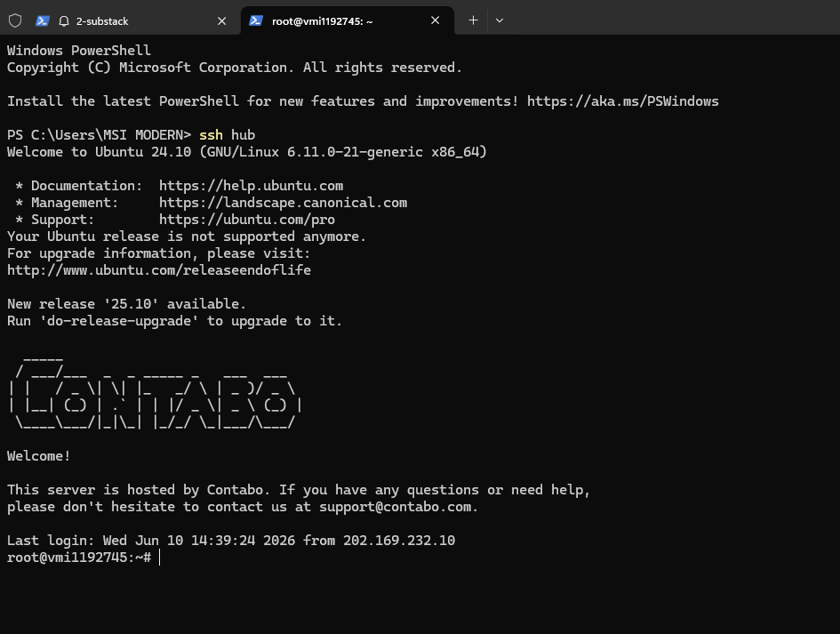Click the PowerShell icon on the root@vmi1192745 tab
This screenshot has height=634, width=840.
pos(256,20)
